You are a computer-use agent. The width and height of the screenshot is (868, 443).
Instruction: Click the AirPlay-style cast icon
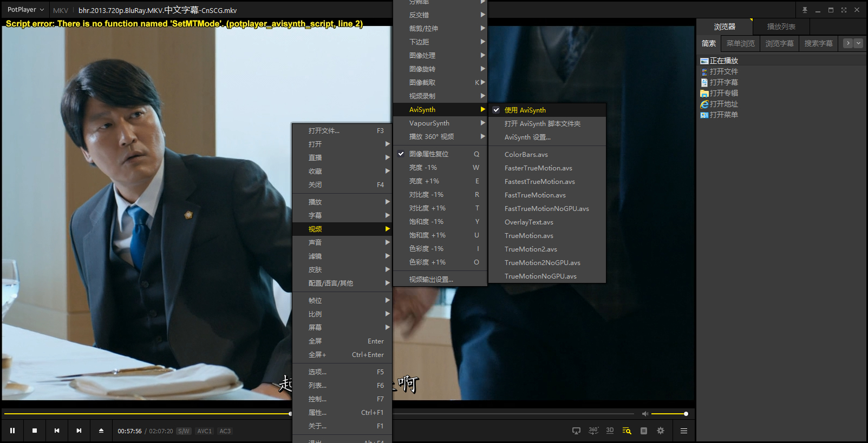tap(576, 431)
